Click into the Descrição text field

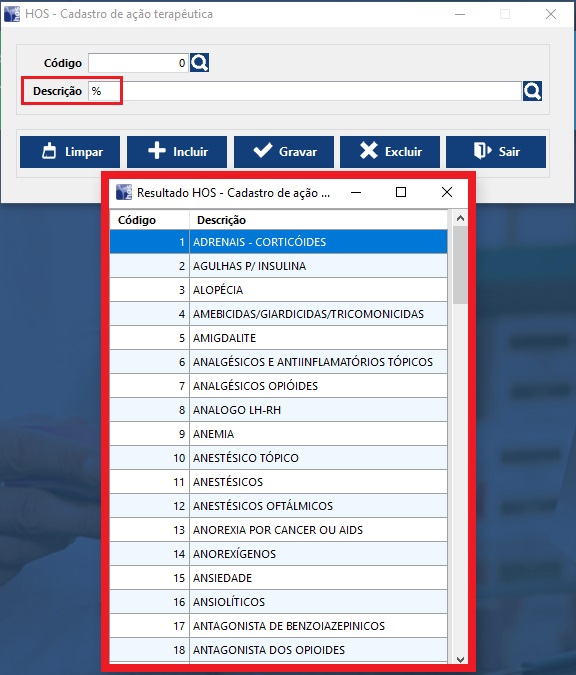[x=305, y=91]
